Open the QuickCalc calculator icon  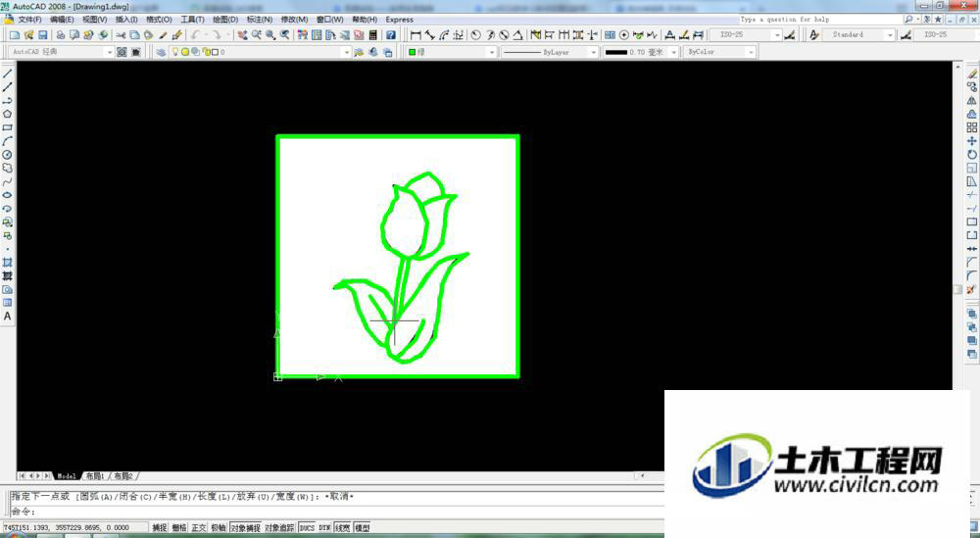(x=373, y=35)
